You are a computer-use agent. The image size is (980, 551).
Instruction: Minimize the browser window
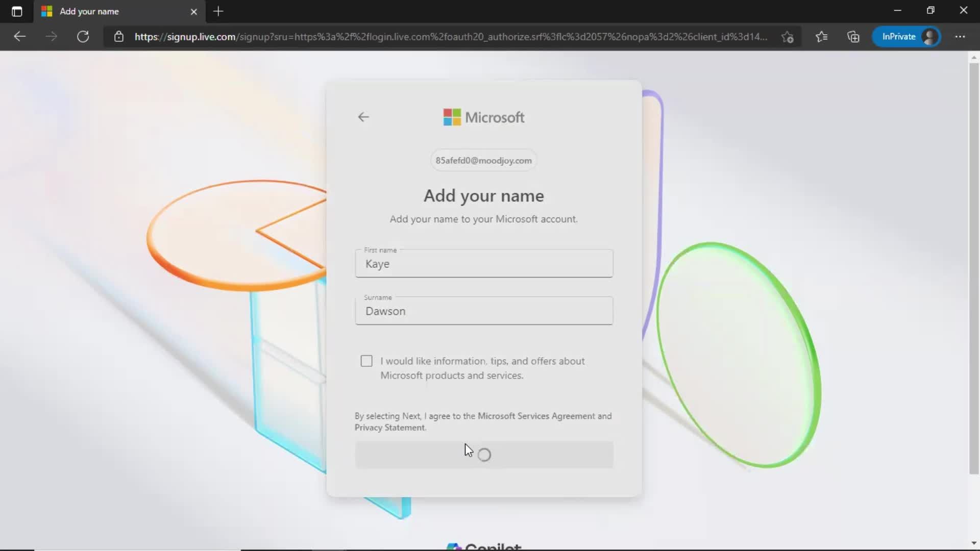(x=898, y=10)
